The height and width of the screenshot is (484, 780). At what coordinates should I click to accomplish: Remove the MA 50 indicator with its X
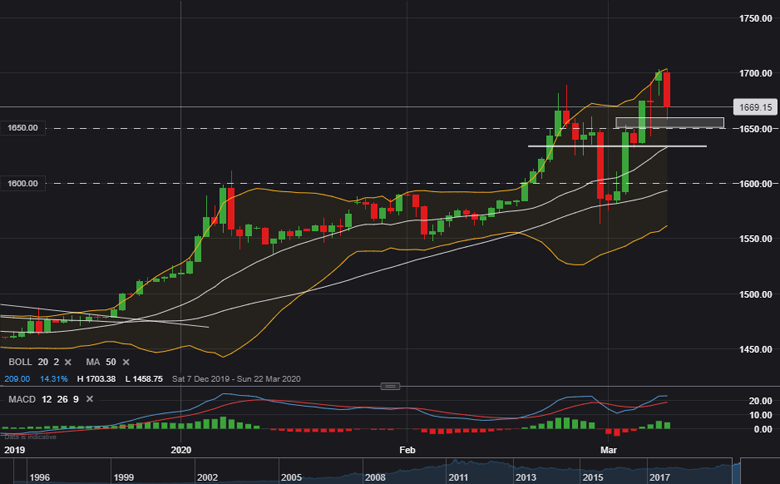[128, 361]
